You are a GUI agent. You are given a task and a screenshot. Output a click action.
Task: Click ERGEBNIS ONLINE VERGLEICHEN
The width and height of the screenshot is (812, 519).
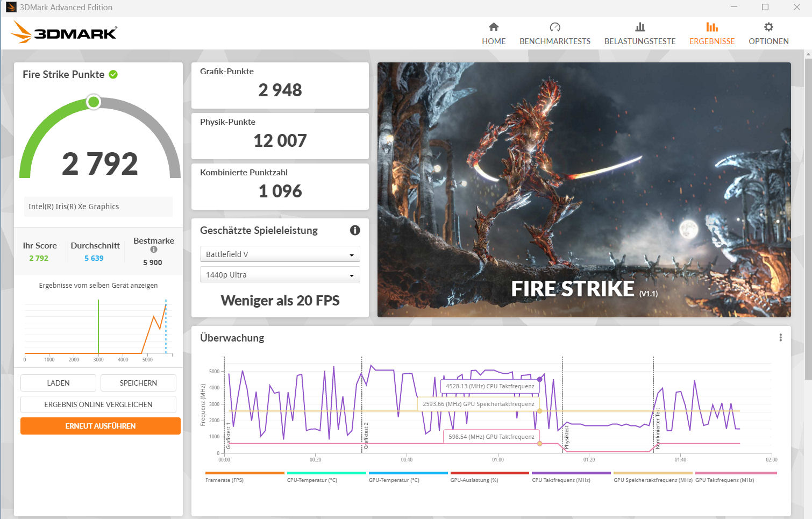[x=98, y=404]
